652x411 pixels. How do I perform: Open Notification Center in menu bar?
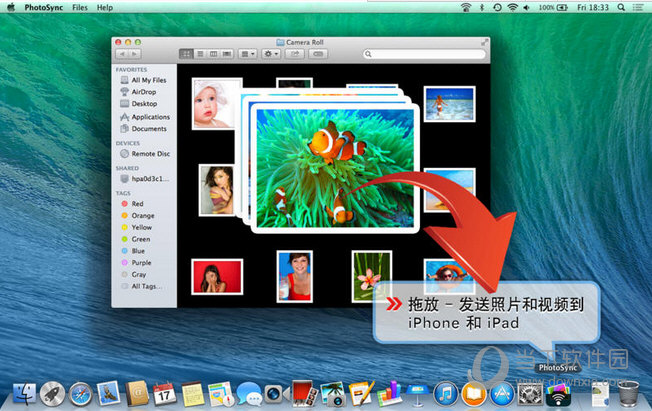click(x=638, y=7)
